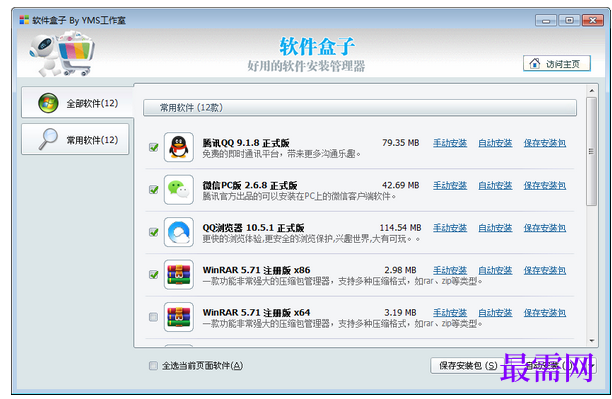The width and height of the screenshot is (612, 399).
Task: Click 手动安装 for QQ浏览器
Action: 450,228
